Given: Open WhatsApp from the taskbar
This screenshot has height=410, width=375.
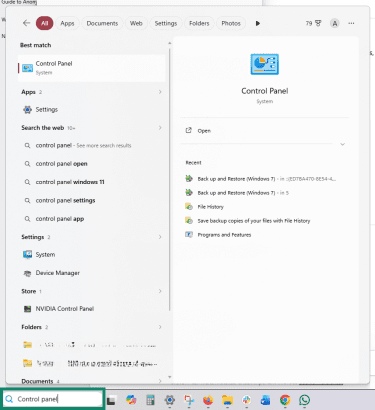Looking at the screenshot, I should 304,400.
